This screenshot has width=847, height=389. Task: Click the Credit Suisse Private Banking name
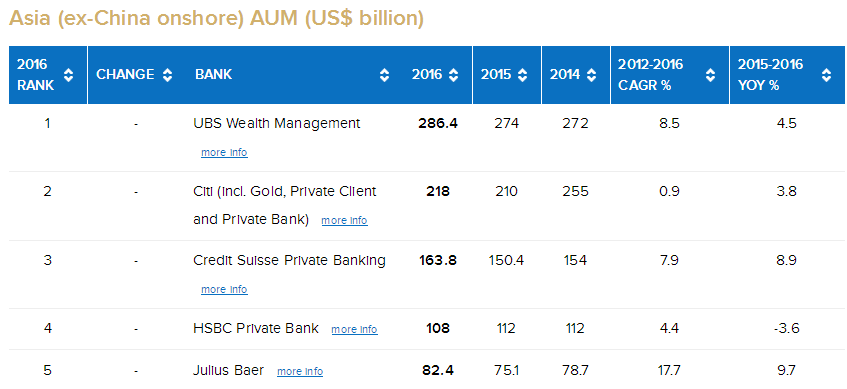coord(290,260)
